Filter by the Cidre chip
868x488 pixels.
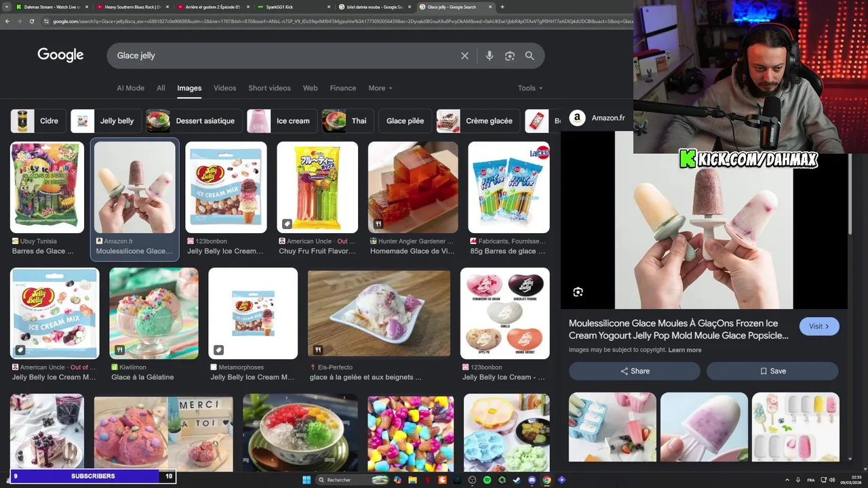coord(38,121)
